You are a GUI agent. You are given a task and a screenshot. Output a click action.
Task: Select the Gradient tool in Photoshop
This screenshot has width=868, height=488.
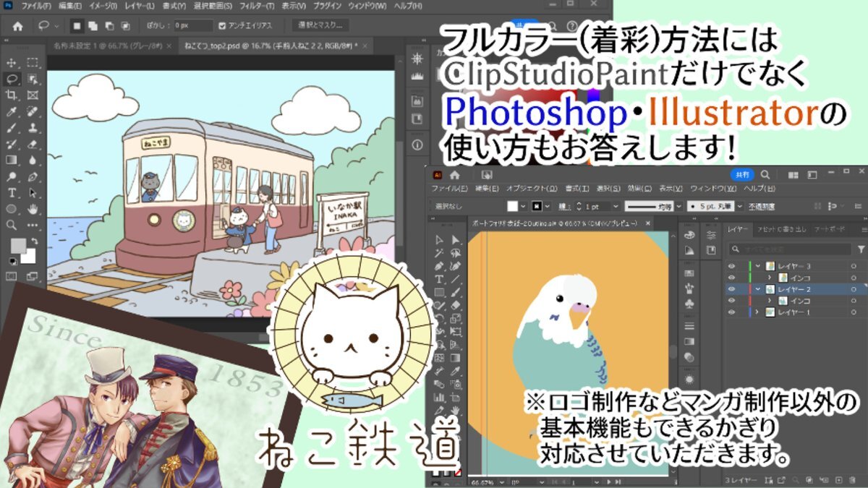point(11,160)
